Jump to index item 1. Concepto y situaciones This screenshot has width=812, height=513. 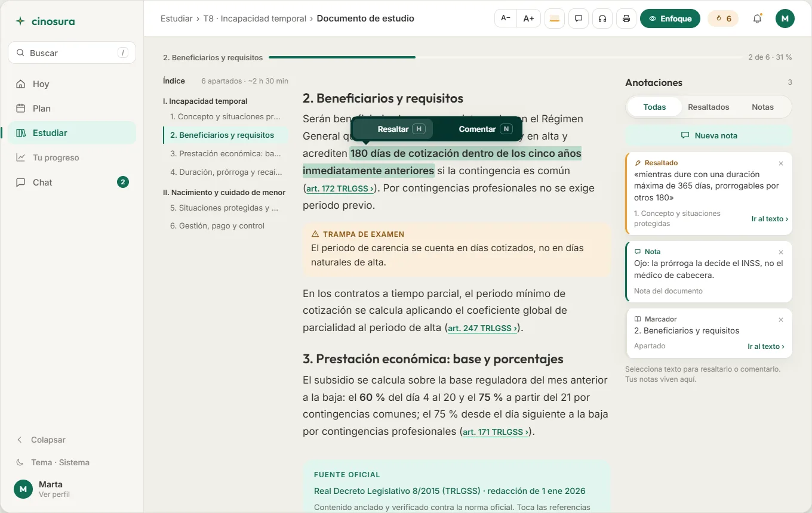[225, 117]
